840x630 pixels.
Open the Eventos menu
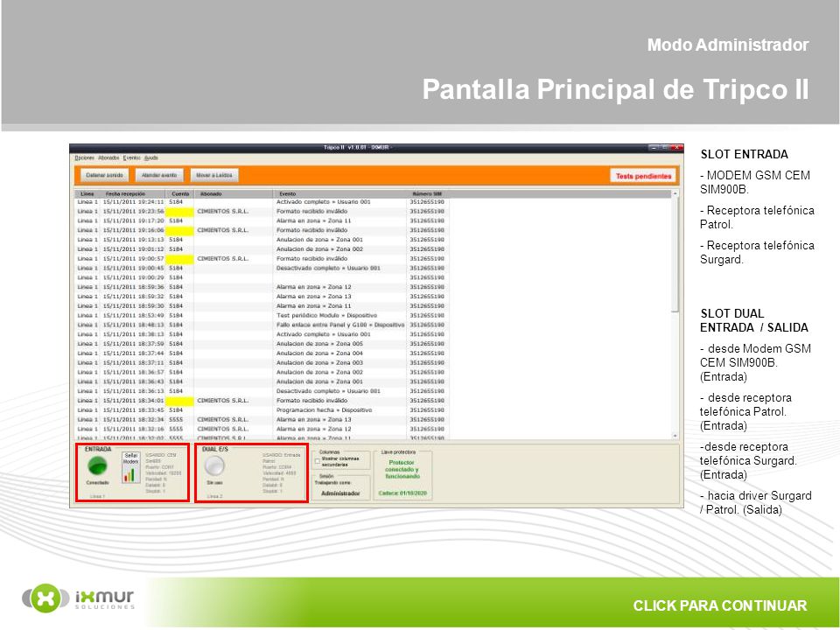click(132, 158)
